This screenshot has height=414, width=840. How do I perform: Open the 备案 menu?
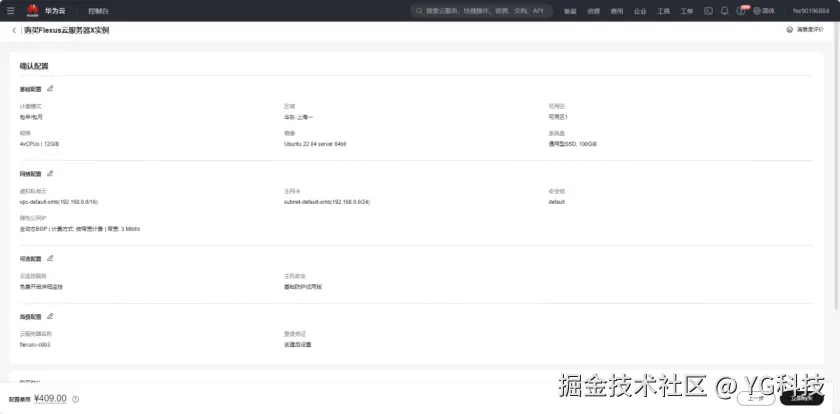pyautogui.click(x=570, y=11)
